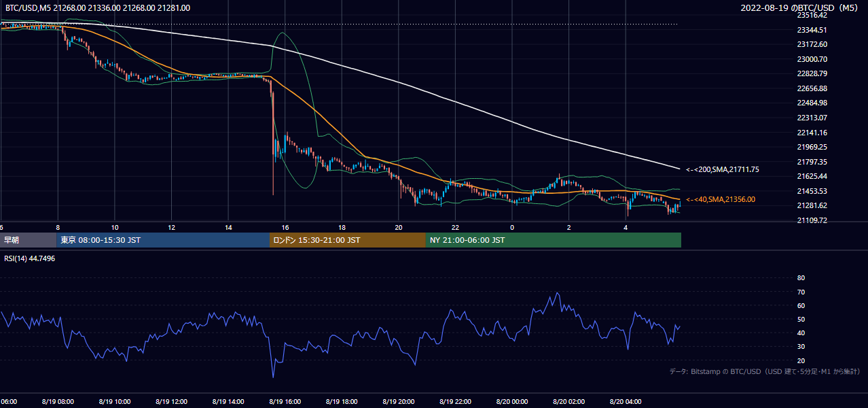Click the Bitstamp data source note

click(x=765, y=371)
